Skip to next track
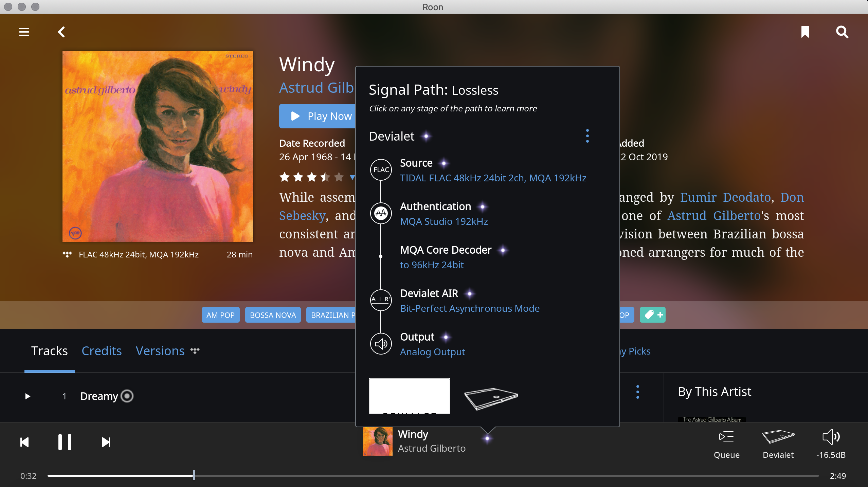The image size is (868, 487). 106,442
